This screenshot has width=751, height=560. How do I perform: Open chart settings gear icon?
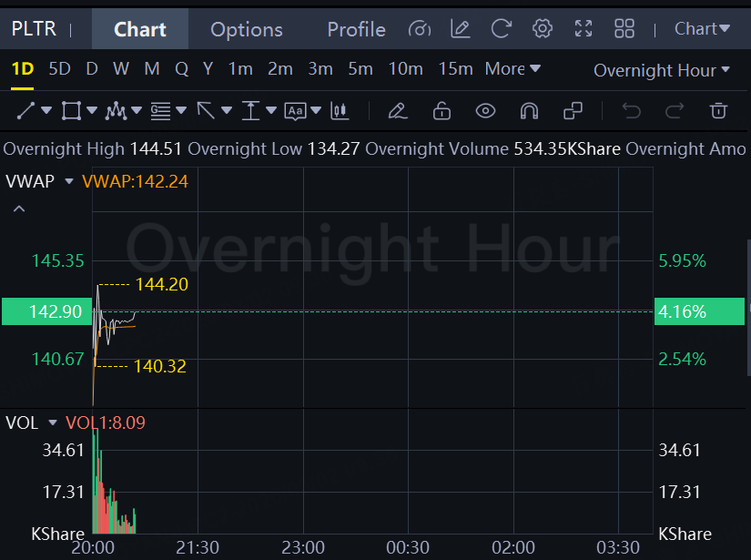543,29
